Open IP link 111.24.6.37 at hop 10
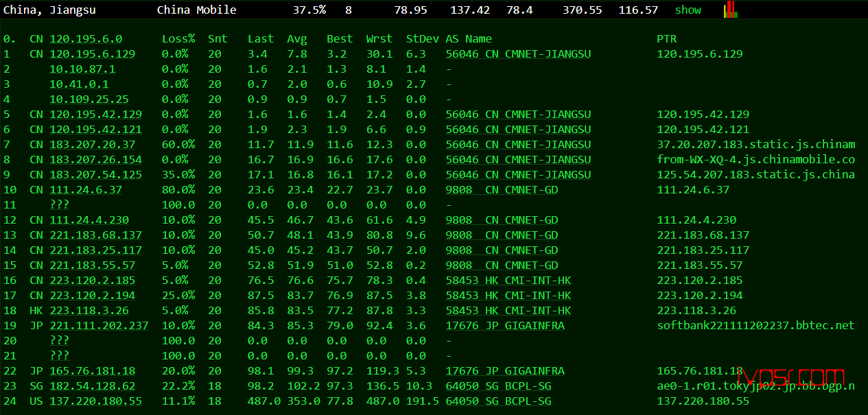 [86, 190]
